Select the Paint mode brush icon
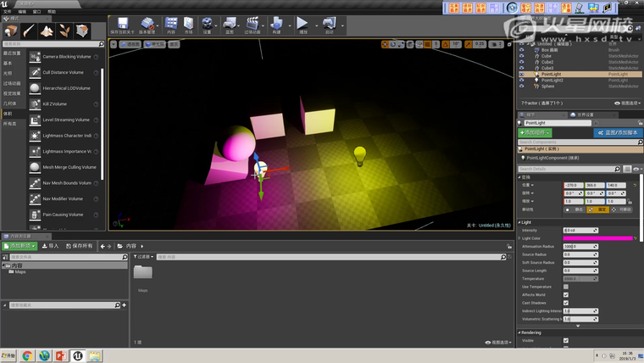This screenshot has width=644, height=363. point(30,31)
